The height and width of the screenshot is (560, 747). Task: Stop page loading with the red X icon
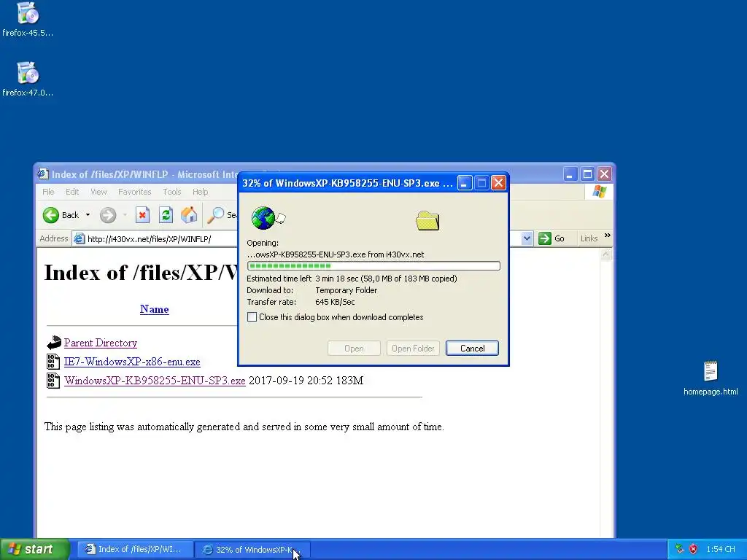pyautogui.click(x=142, y=215)
